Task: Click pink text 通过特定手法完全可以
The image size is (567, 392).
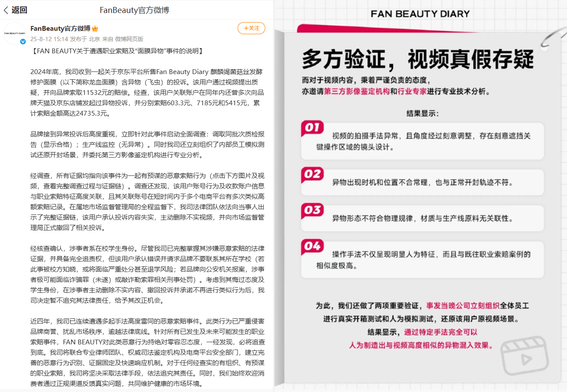Action: click(440, 332)
